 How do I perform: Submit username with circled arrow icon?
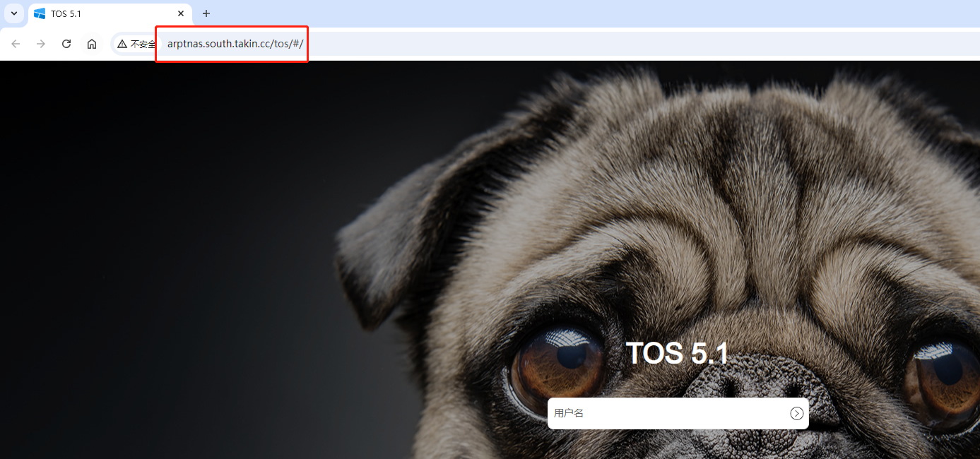coord(797,413)
